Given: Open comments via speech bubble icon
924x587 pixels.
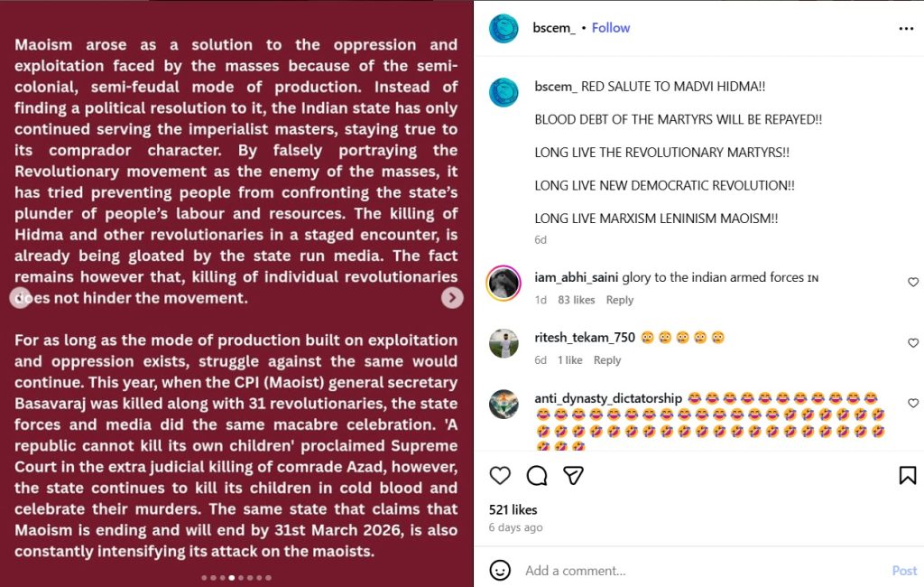Looking at the screenshot, I should coord(537,475).
